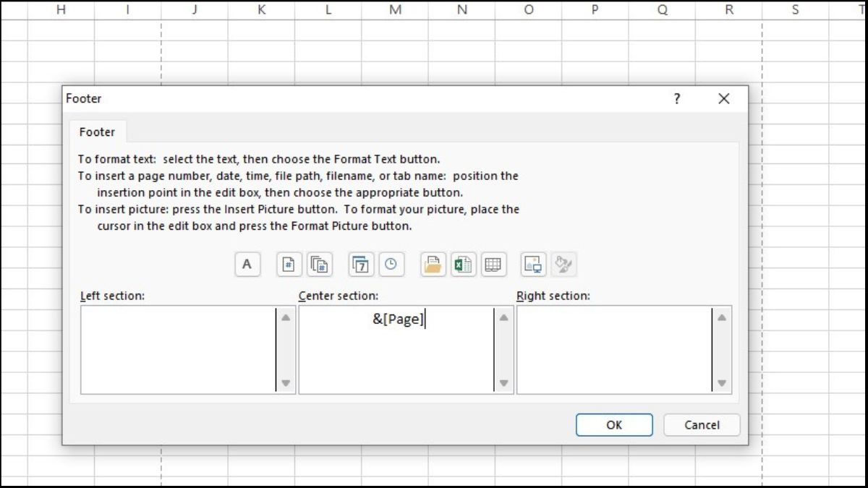Open the Insert Picture dialog
868x488 pixels.
[x=533, y=264]
